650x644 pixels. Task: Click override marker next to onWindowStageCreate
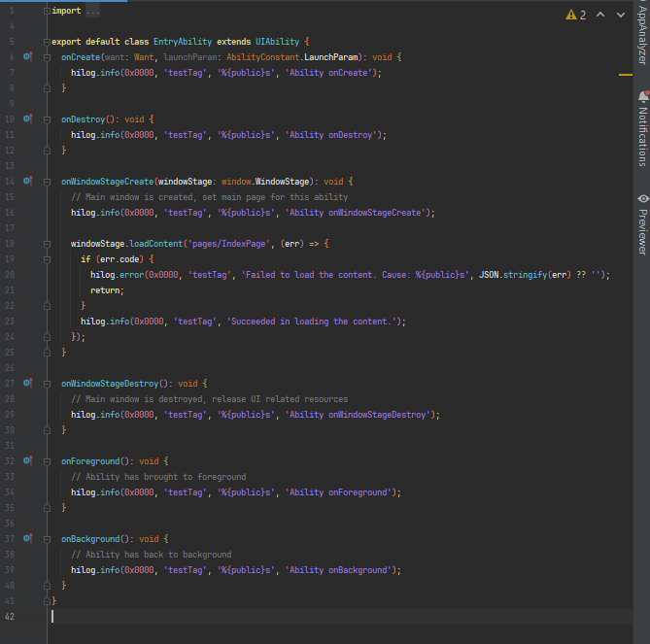click(x=28, y=182)
